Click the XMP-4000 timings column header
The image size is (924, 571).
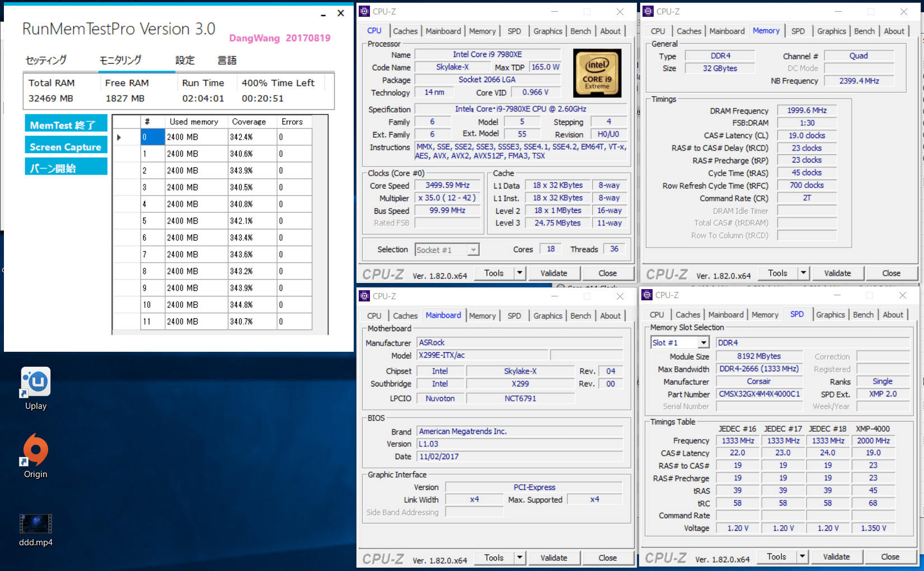coord(873,428)
